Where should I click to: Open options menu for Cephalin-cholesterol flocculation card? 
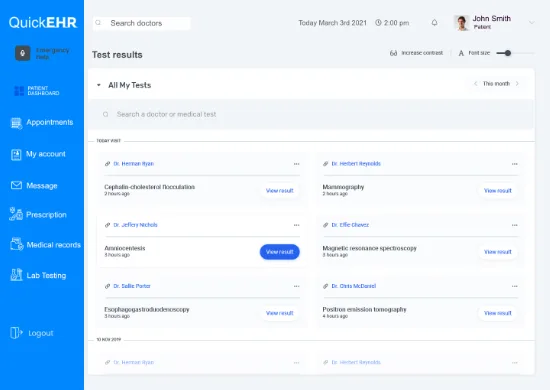[x=297, y=164]
